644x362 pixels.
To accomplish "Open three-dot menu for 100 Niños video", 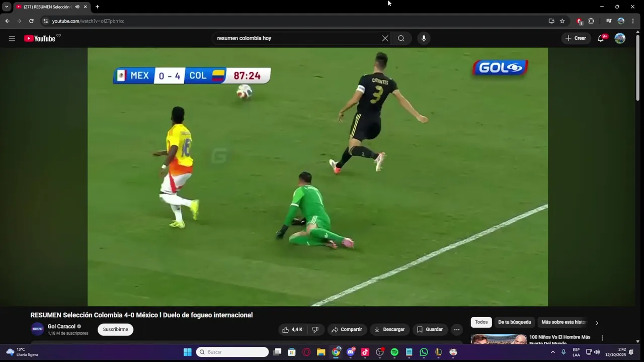I will click(602, 338).
